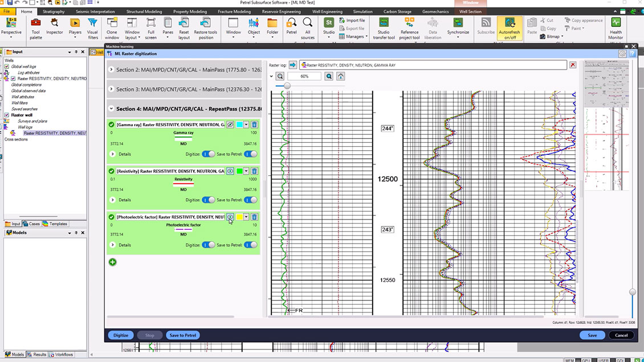
Task: Click the Cancel button
Action: (621, 335)
